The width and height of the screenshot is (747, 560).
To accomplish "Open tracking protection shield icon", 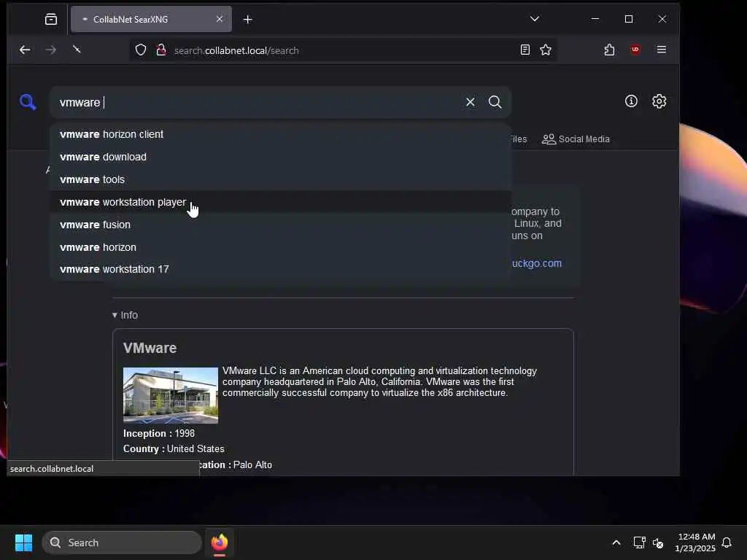I will coord(141,50).
